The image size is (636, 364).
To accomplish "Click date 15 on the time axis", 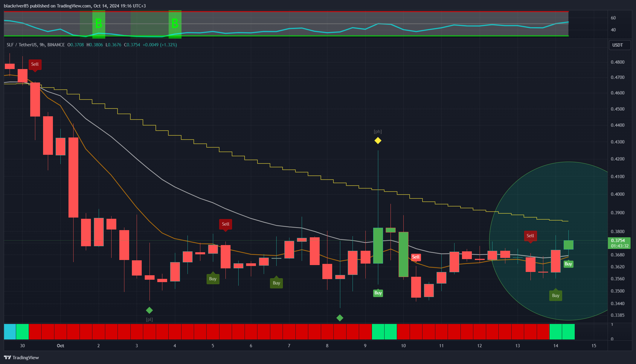I will [x=594, y=346].
